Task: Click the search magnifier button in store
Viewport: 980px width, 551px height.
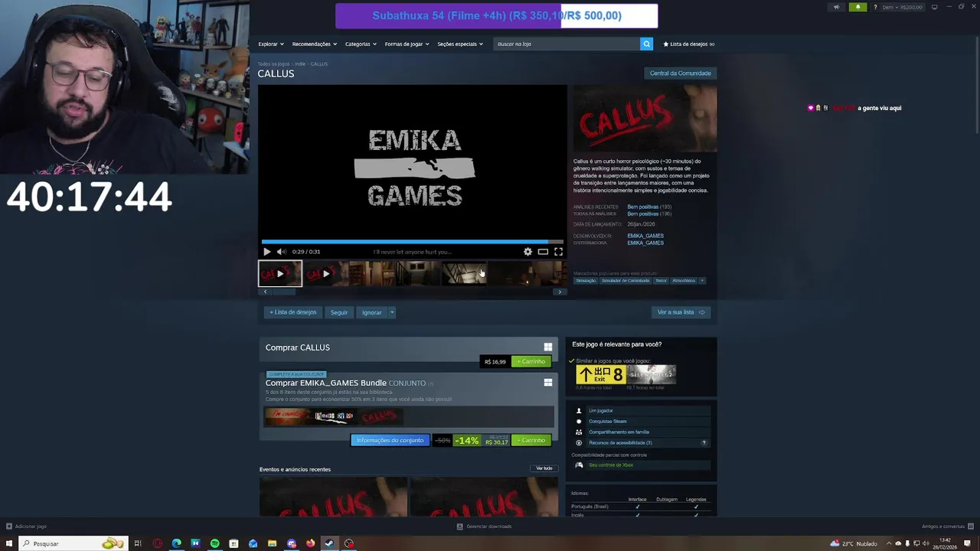Action: (646, 44)
